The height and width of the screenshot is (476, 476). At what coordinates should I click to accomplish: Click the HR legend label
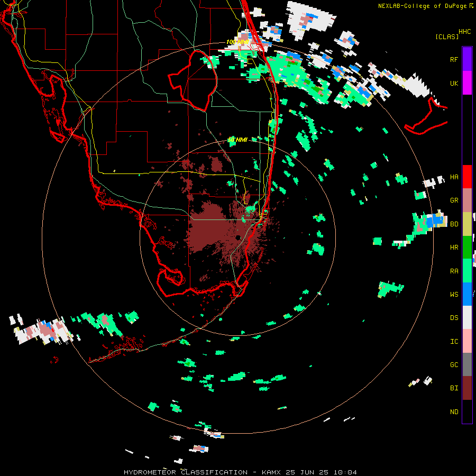(454, 247)
